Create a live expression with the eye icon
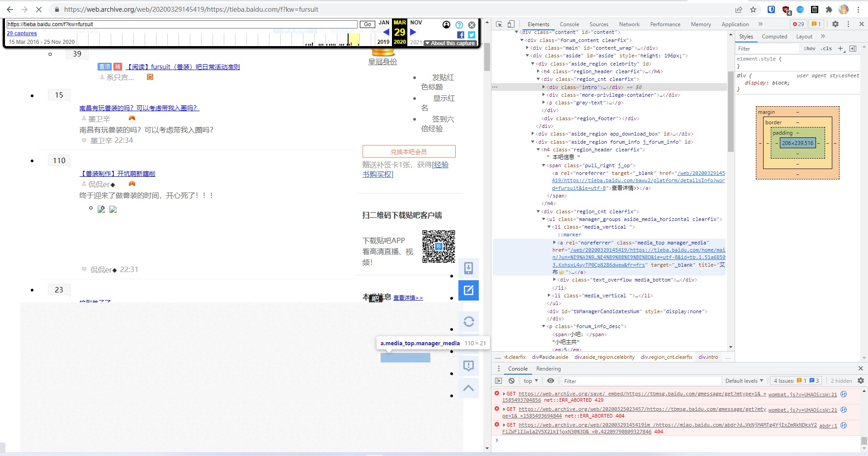Viewport: 868px width, 456px height. point(550,381)
